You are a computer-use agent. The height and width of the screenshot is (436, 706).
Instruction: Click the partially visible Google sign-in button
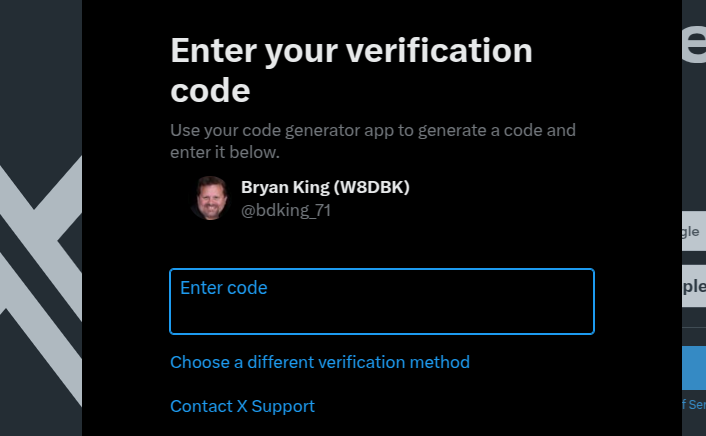[x=693, y=232]
